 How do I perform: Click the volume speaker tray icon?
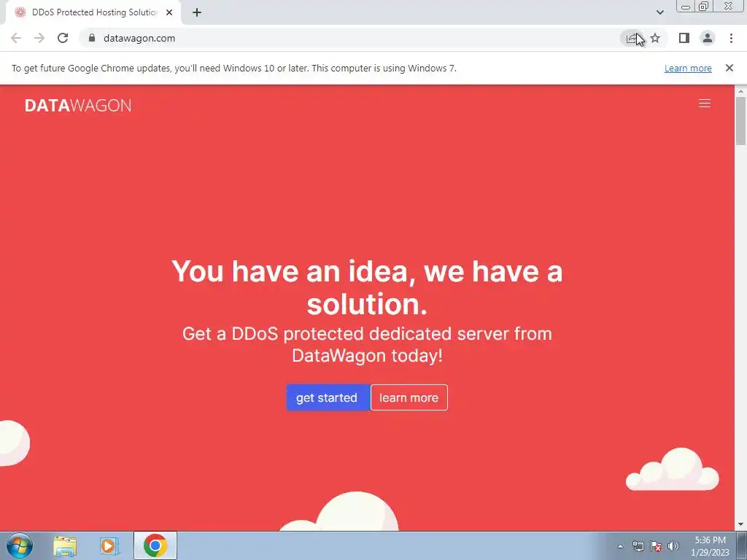click(x=673, y=546)
